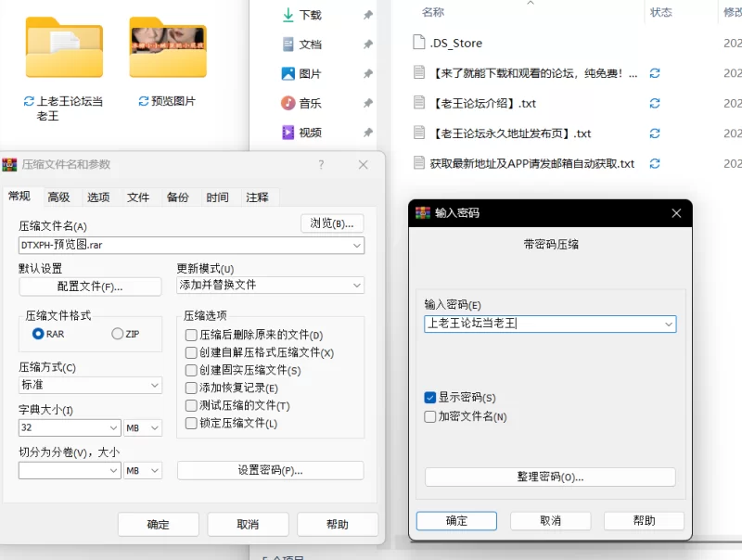Click the 下载 download icon in sidebar
742x560 pixels.
pos(288,15)
